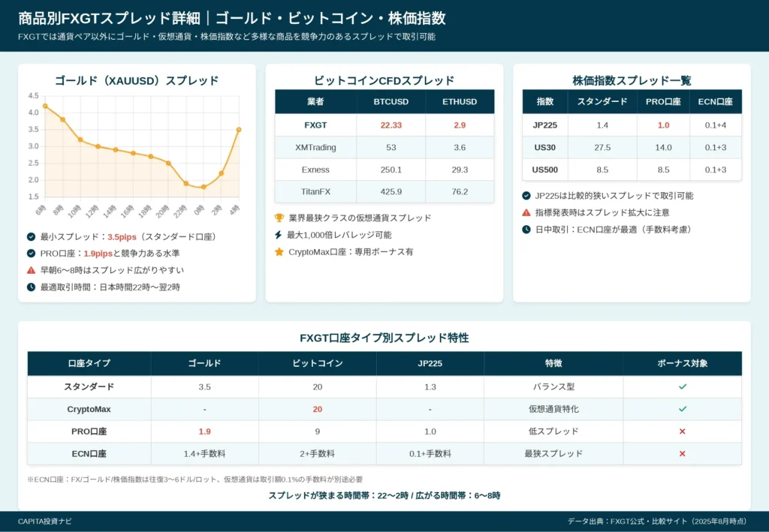
Task: Click the red X in the PRO口座 row
Action: coord(682,431)
